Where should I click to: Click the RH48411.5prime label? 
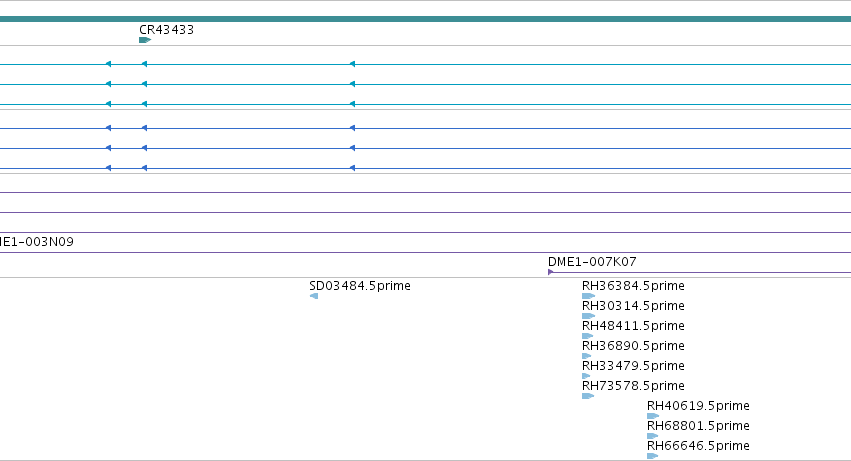pyautogui.click(x=633, y=326)
